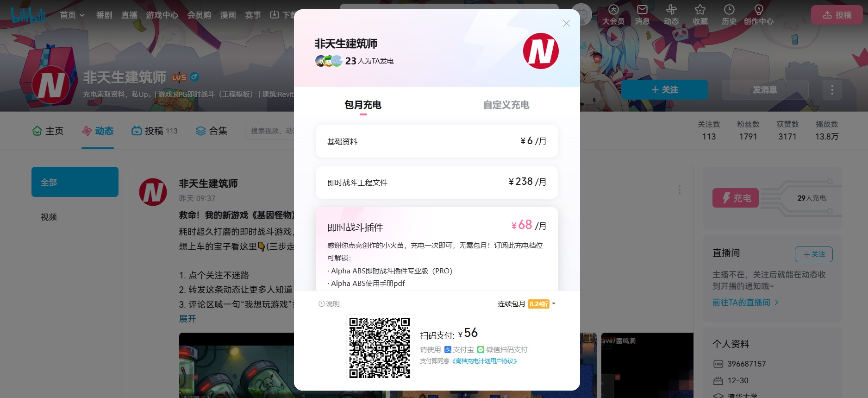Click the supporter avatars beside 23人为TA发电
Image resolution: width=868 pixels, height=398 pixels.
tap(329, 61)
